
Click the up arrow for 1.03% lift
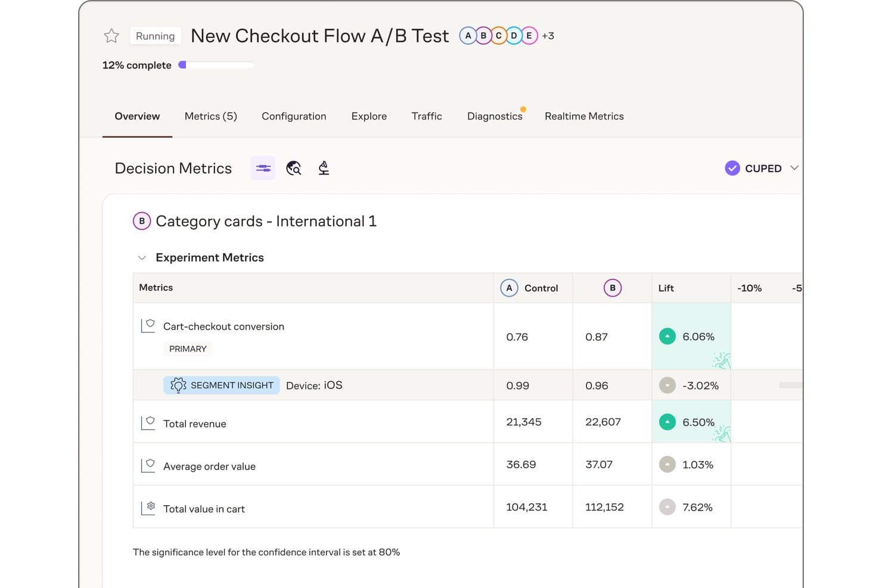667,465
